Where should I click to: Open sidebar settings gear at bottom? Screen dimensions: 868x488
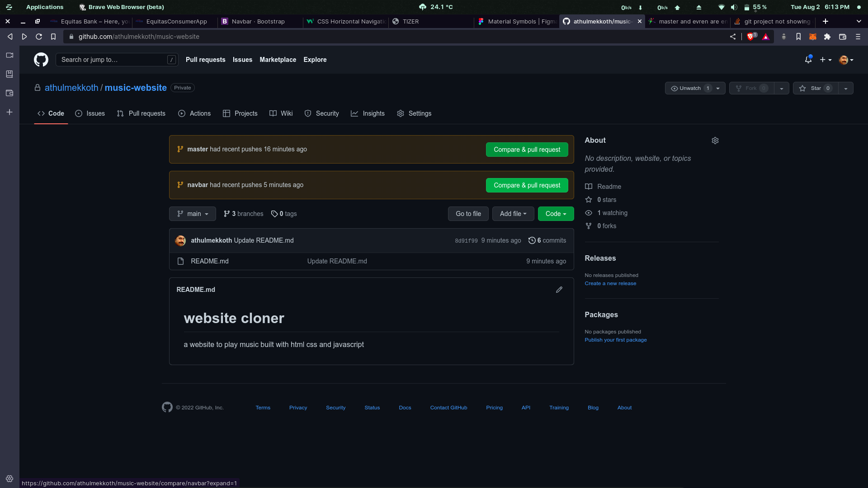pos(9,479)
